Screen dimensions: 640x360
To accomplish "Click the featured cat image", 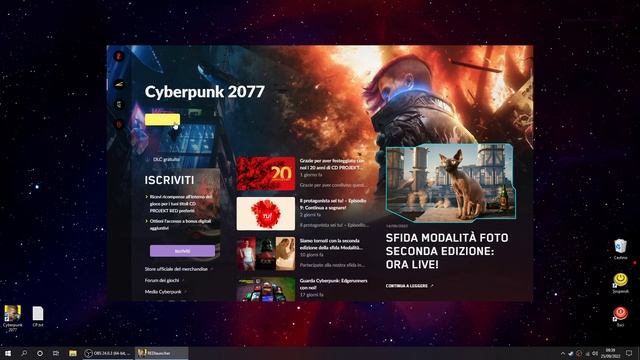I will pos(450,182).
